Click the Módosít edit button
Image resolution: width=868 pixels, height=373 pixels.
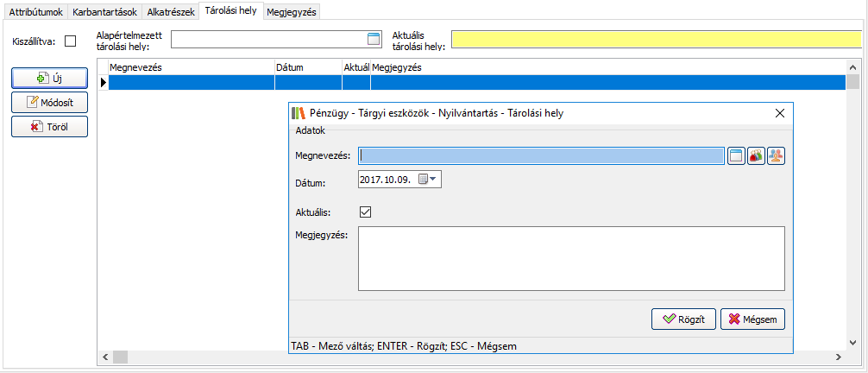(49, 102)
